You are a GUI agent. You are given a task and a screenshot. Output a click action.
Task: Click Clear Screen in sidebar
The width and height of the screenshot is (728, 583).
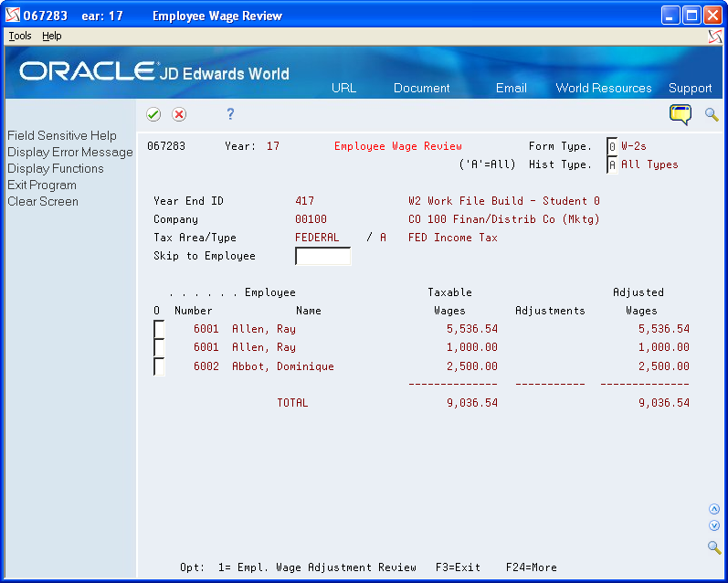point(43,201)
